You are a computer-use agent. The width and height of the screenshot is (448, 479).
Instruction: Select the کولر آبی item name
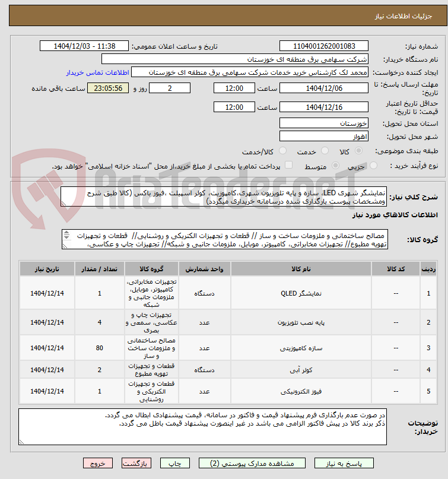point(301,370)
